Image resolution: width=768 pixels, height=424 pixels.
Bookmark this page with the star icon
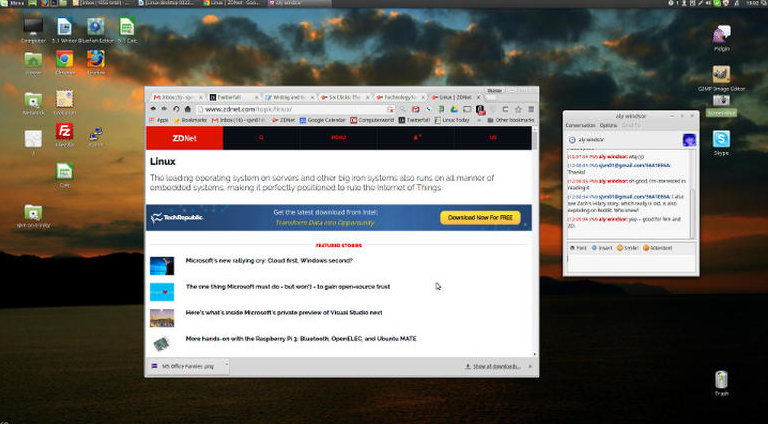tap(518, 109)
